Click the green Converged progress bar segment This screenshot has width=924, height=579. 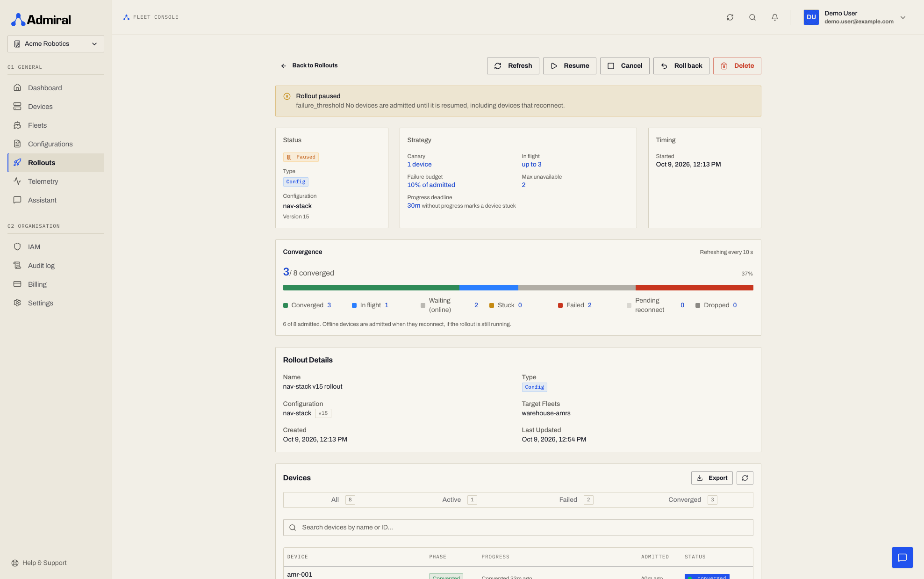(x=371, y=288)
